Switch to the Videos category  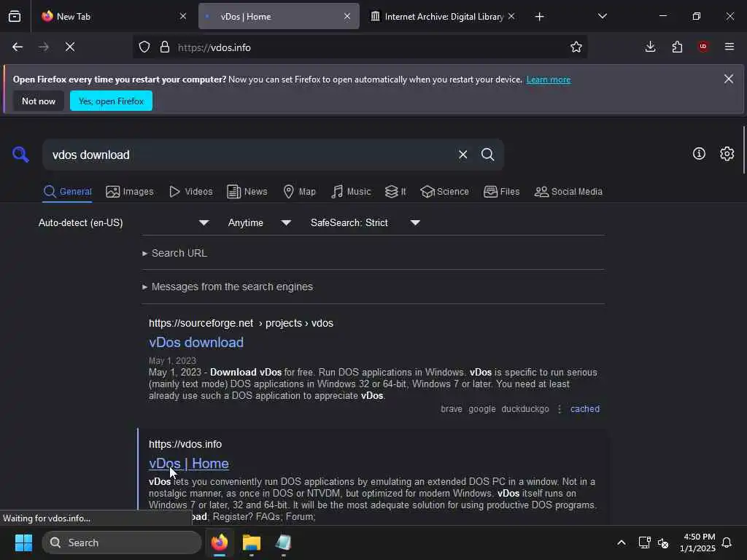[191, 192]
